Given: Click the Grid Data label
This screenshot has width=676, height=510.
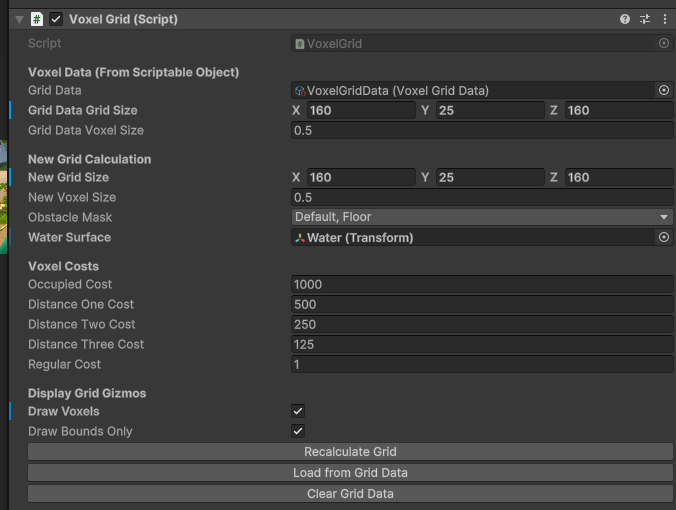Looking at the screenshot, I should click(x=55, y=90).
